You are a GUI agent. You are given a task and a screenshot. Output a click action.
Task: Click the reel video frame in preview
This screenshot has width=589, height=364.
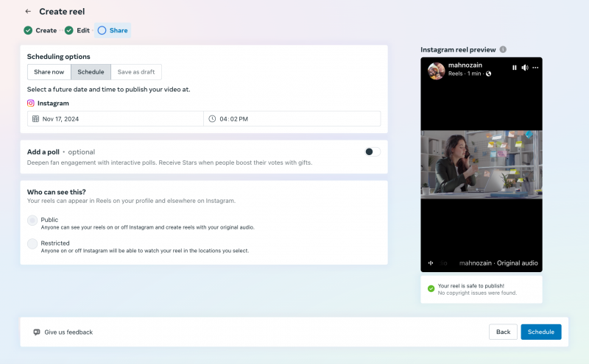(482, 165)
